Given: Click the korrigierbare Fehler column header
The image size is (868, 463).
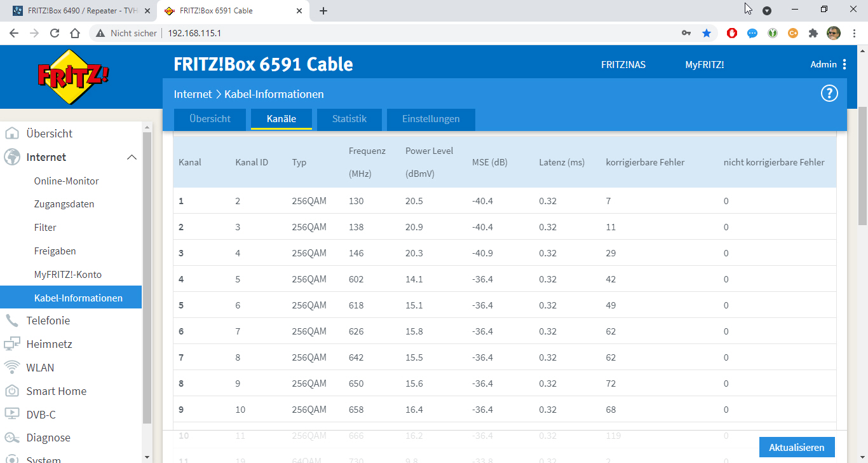Looking at the screenshot, I should click(x=645, y=162).
